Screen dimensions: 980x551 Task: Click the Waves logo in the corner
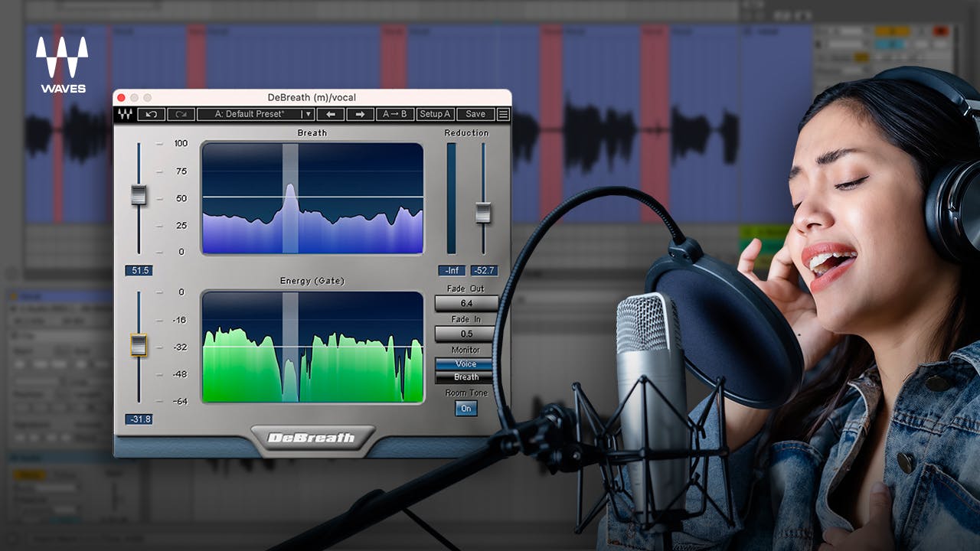coord(62,65)
